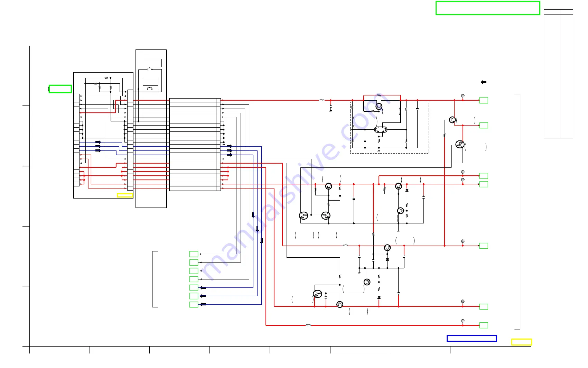The width and height of the screenshot is (588, 368).
Task: Click the green box beside the connector block
Action: [x=60, y=89]
